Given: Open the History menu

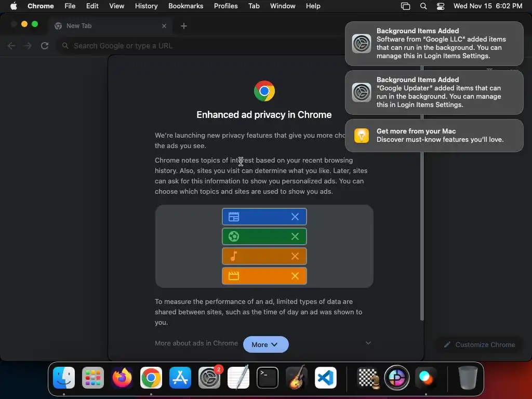Looking at the screenshot, I should 146,6.
